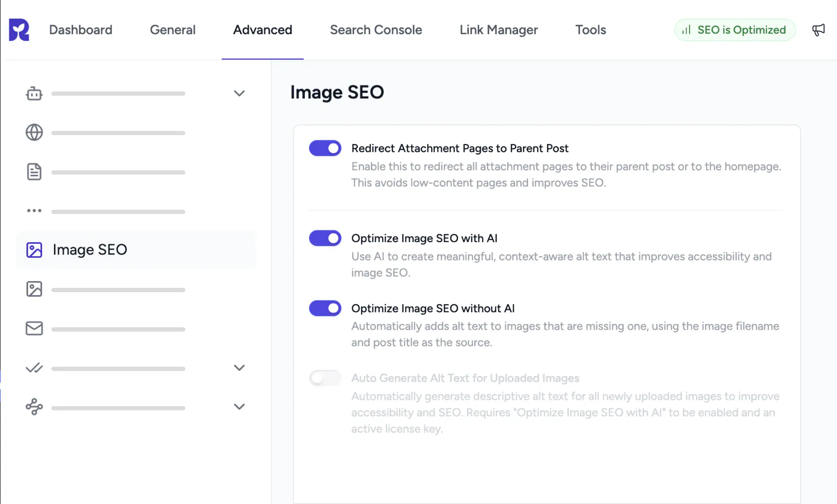Click the Optimize Image SEO without AI label
This screenshot has width=837, height=504.
(x=433, y=308)
